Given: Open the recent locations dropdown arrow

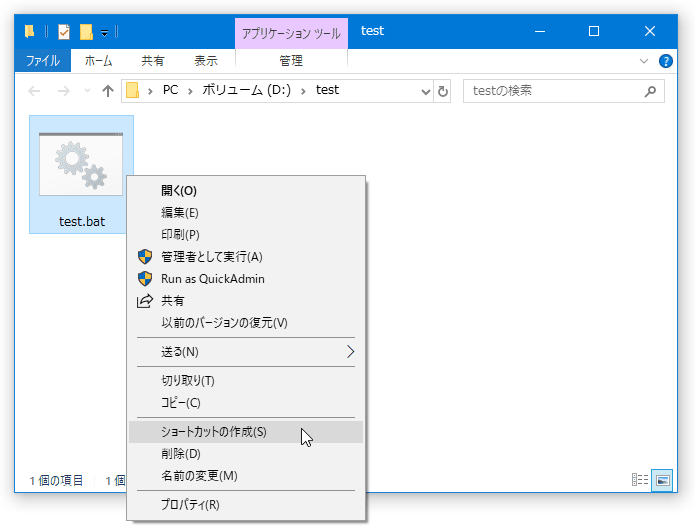Looking at the screenshot, I should coord(87,91).
